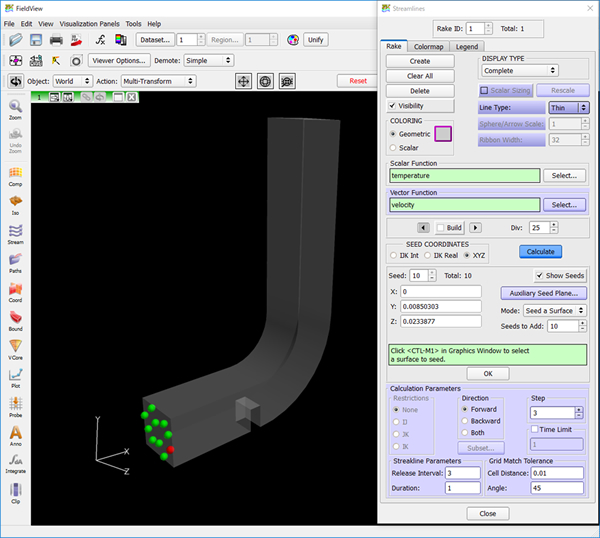This screenshot has width=600, height=538.
Task: Click the print icon in toolbar
Action: coord(56,40)
